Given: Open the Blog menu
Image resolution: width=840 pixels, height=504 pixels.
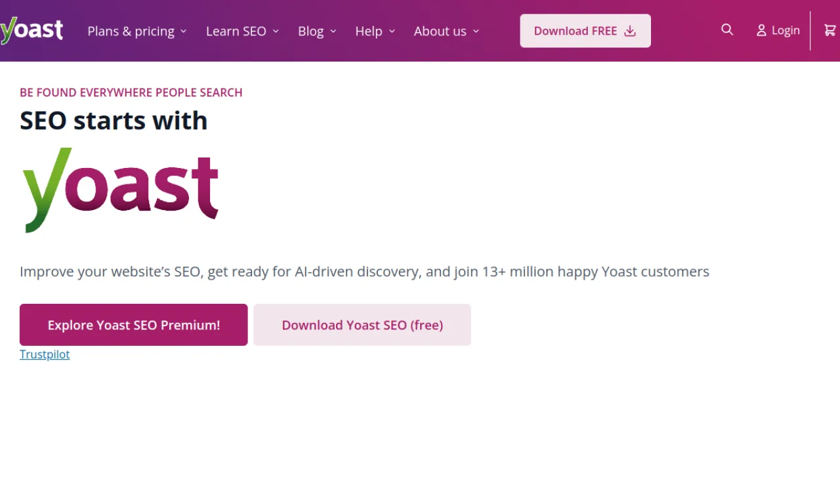Looking at the screenshot, I should point(318,31).
